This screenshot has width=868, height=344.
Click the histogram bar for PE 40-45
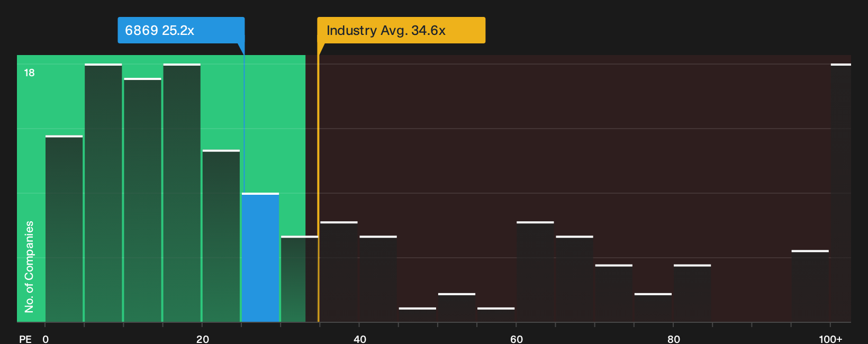point(378,279)
